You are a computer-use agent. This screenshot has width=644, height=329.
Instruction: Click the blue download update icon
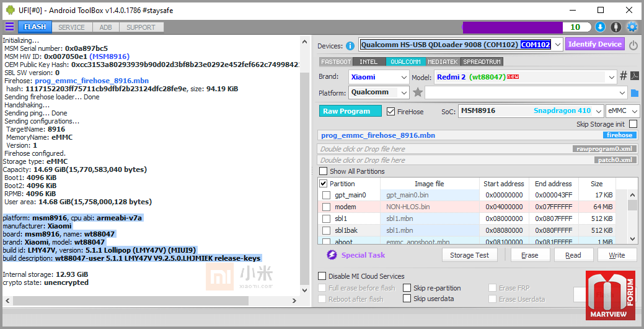pyautogui.click(x=600, y=27)
